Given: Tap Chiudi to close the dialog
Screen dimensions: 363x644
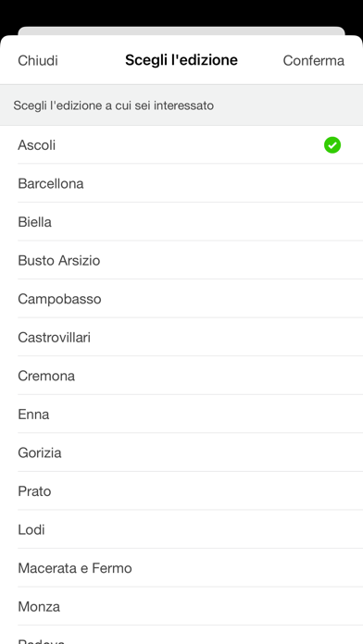Looking at the screenshot, I should (x=38, y=60).
